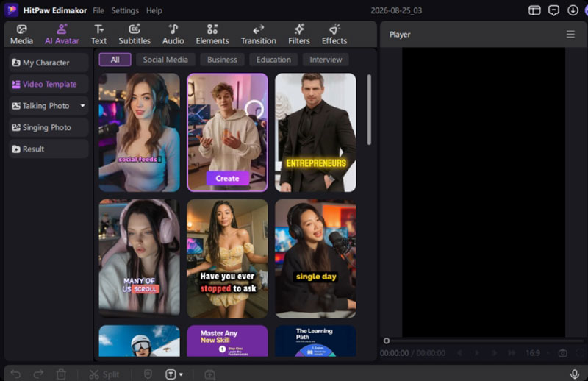Click the project name 2026-08-25_03

click(x=396, y=10)
